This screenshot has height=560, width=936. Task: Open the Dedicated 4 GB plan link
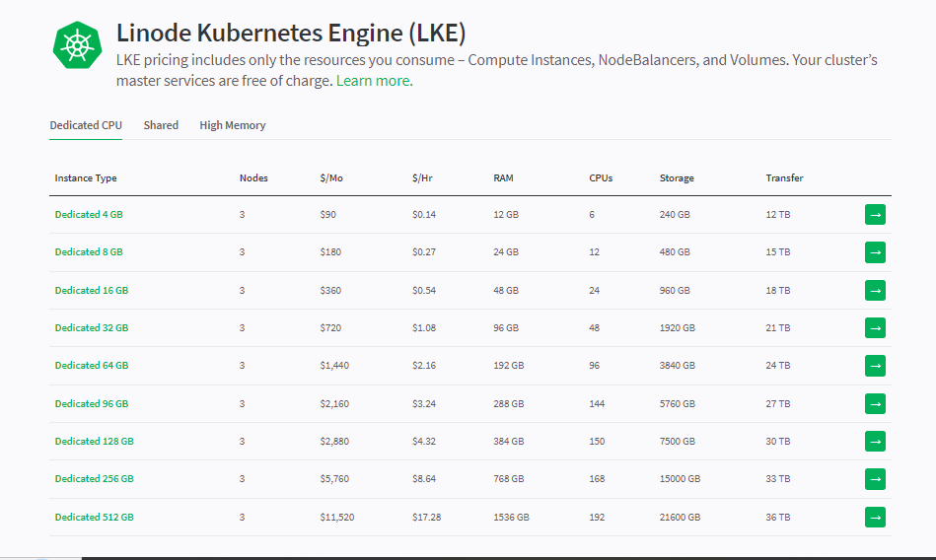89,214
